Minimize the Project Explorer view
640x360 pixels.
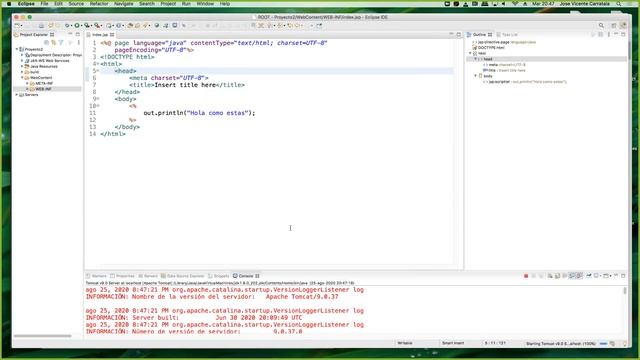pyautogui.click(x=70, y=34)
